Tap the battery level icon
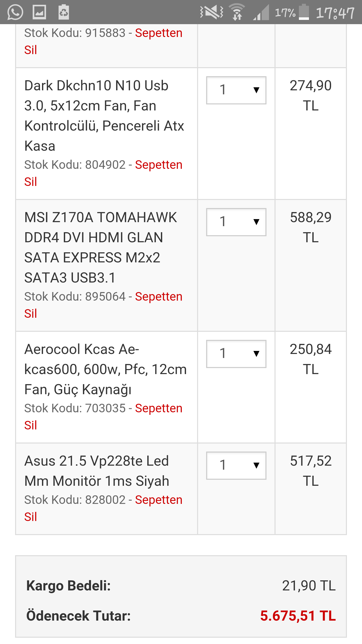Screen dimensions: 362x644 [x=304, y=12]
